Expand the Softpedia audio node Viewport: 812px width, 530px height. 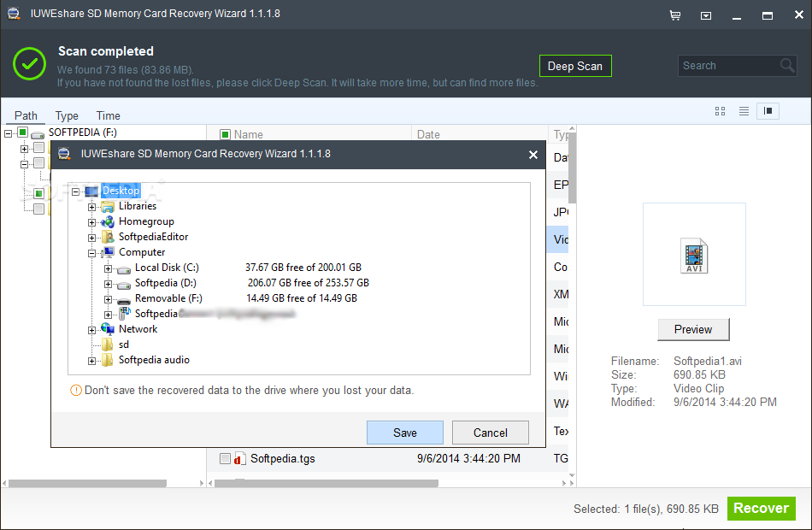91,361
